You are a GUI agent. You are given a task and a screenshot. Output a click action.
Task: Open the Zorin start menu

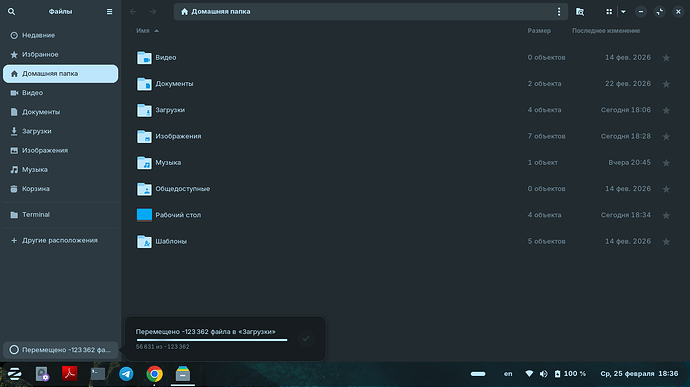coord(15,374)
